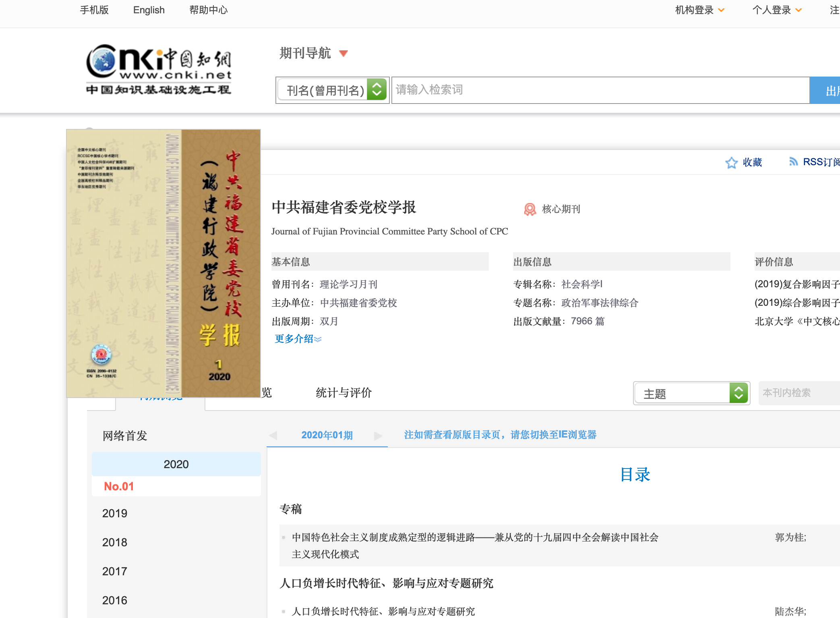Open the article 人口负增长时代特征、影响与应对专题研究
This screenshot has width=840, height=618.
pyautogui.click(x=383, y=612)
